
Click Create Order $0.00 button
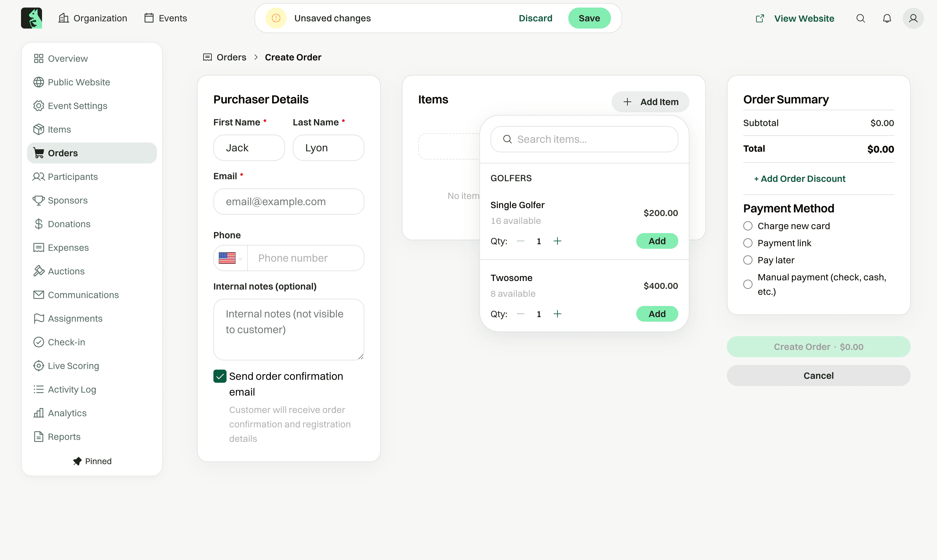click(818, 347)
